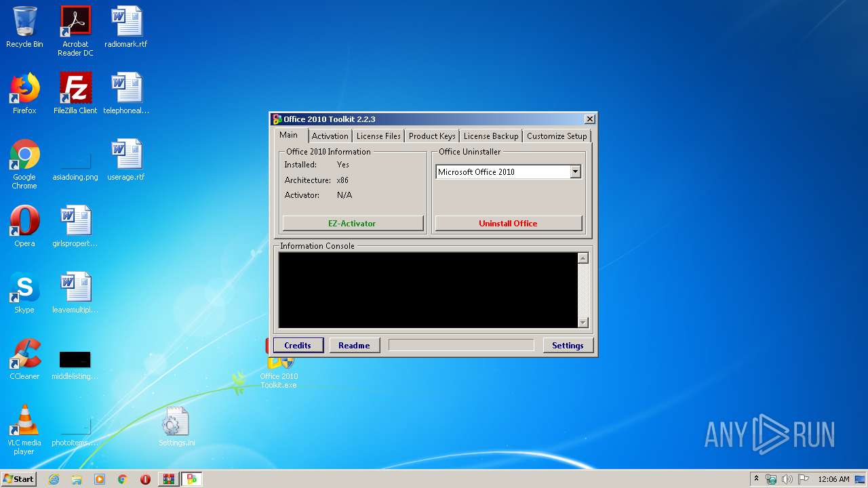Switch to WinRAR taskbar button

168,479
